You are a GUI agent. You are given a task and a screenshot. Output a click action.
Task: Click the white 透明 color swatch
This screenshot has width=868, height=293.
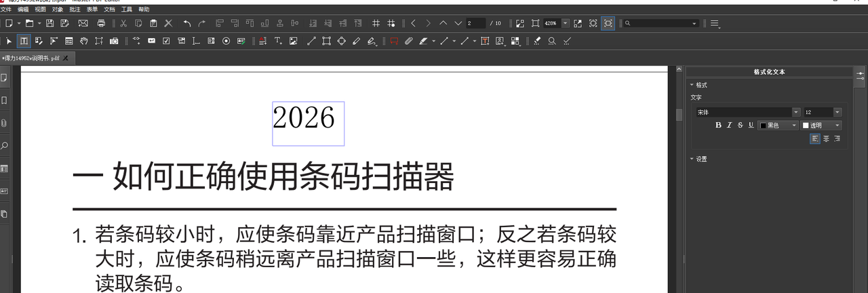(806, 125)
